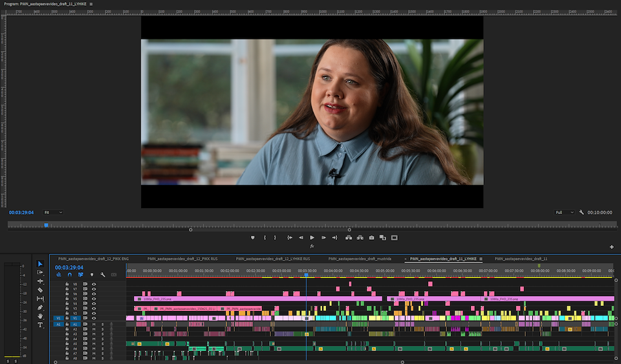Open the button editor plus icon

click(x=611, y=247)
